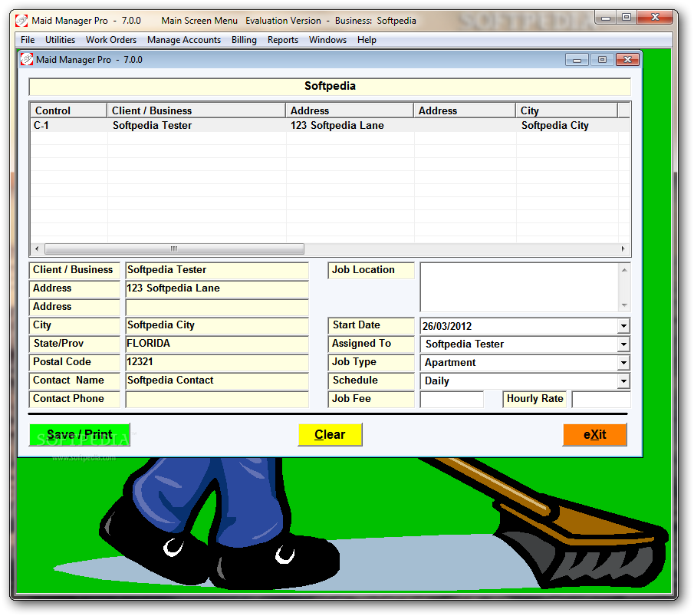Screen dimensions: 694x616
Task: Click the Job Fee input field
Action: (452, 399)
